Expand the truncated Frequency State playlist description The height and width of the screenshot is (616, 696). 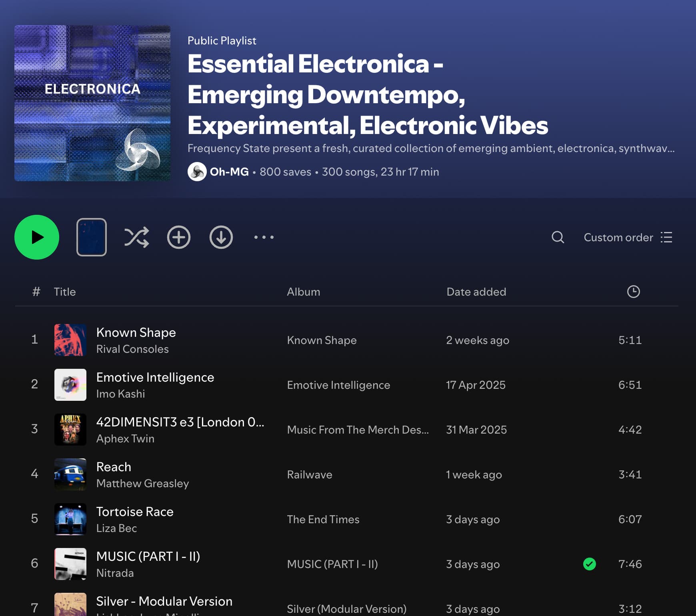click(431, 148)
